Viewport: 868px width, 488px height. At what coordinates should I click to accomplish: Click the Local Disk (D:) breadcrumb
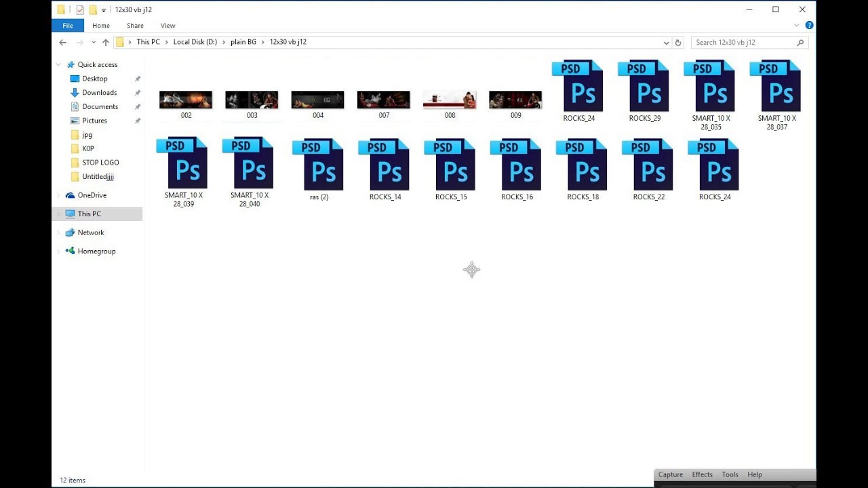click(195, 41)
